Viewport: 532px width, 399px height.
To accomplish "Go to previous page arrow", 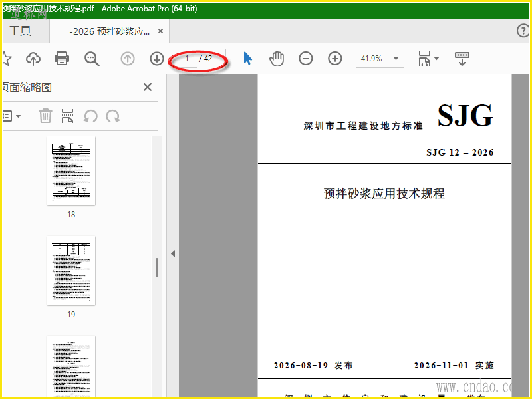I will [x=128, y=59].
